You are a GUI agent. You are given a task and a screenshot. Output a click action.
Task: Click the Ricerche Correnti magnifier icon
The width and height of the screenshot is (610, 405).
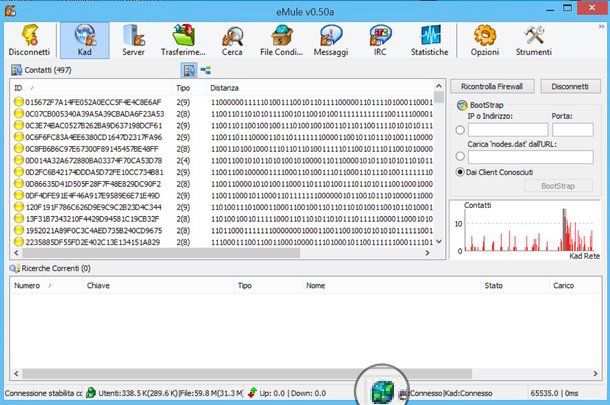pos(14,268)
